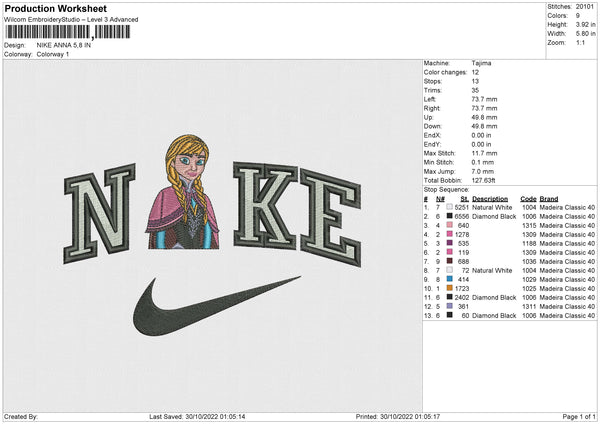Select the pink swatch in stop 4

pyautogui.click(x=449, y=234)
